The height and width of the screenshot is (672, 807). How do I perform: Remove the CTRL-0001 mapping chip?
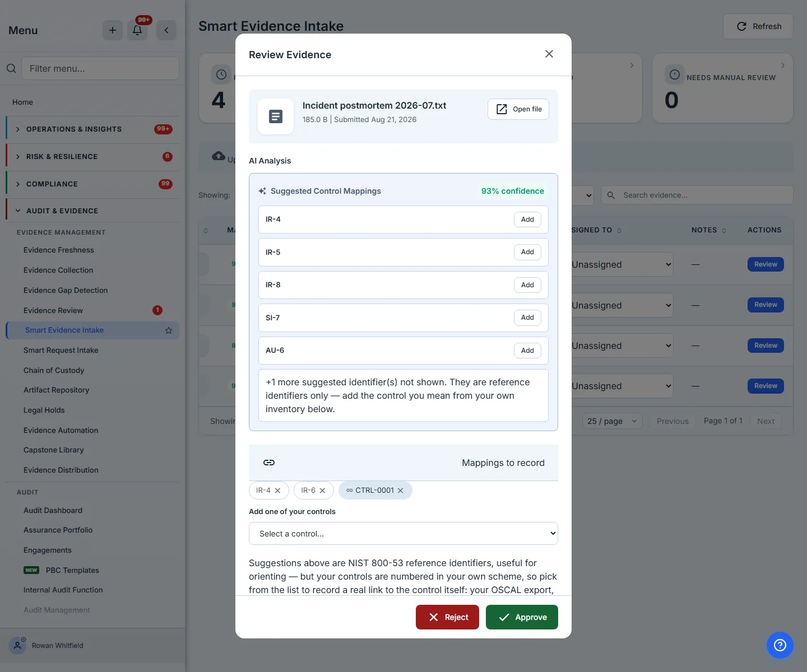(401, 491)
